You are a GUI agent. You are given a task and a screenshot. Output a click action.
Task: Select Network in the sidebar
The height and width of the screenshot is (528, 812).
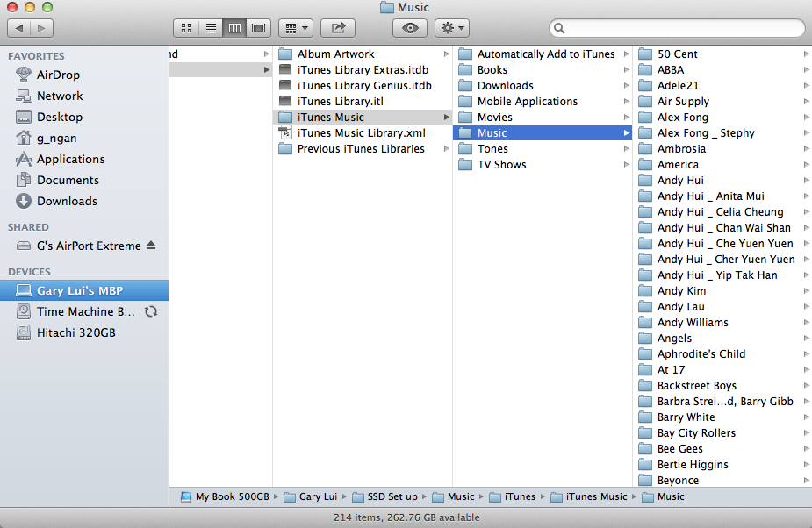tap(84, 96)
